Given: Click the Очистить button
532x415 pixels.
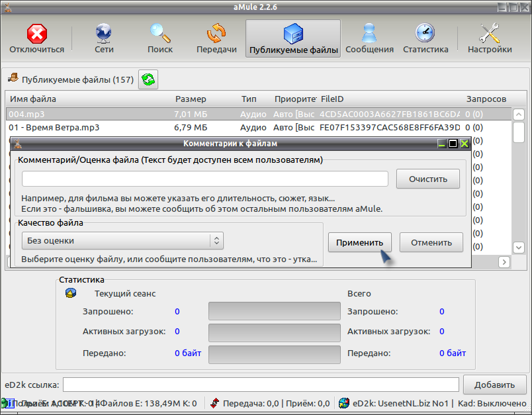Looking at the screenshot, I should coord(428,179).
